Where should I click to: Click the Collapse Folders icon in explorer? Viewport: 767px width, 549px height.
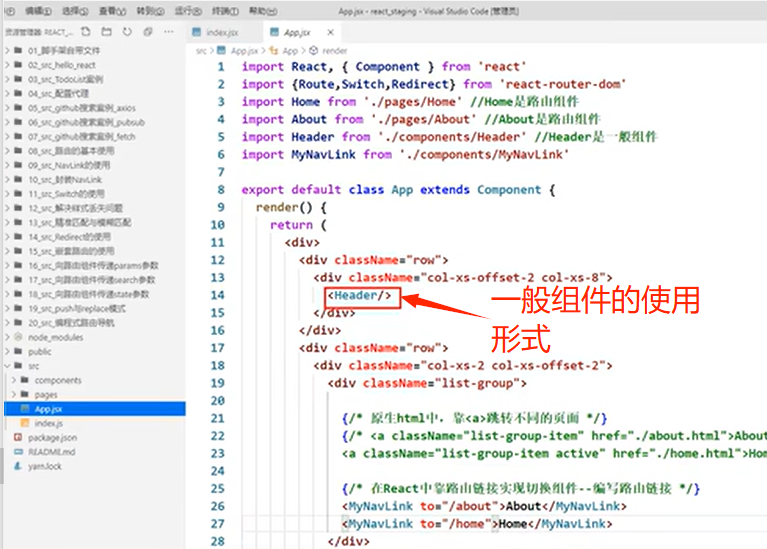tap(148, 32)
